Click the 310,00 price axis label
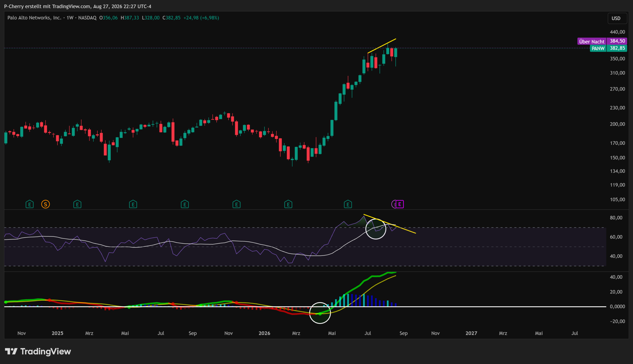 617,73
